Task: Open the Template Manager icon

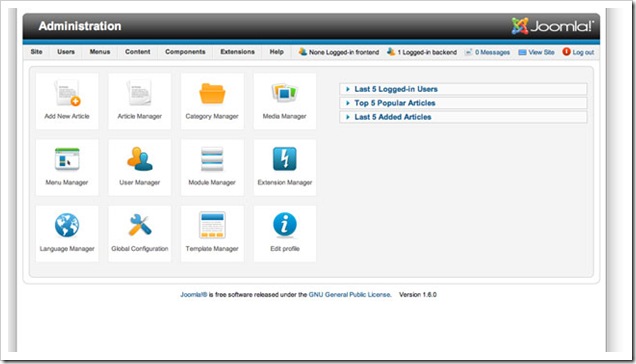Action: pyautogui.click(x=212, y=225)
